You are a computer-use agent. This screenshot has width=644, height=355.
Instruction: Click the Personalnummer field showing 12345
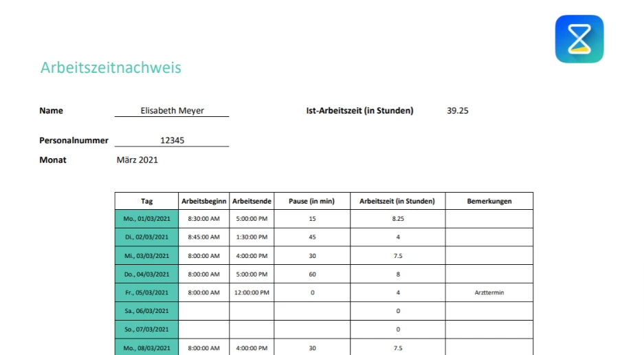172,140
